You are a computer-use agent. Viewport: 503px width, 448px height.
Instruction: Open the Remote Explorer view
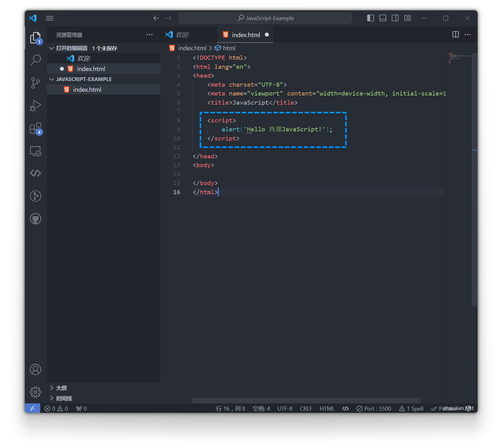(36, 151)
